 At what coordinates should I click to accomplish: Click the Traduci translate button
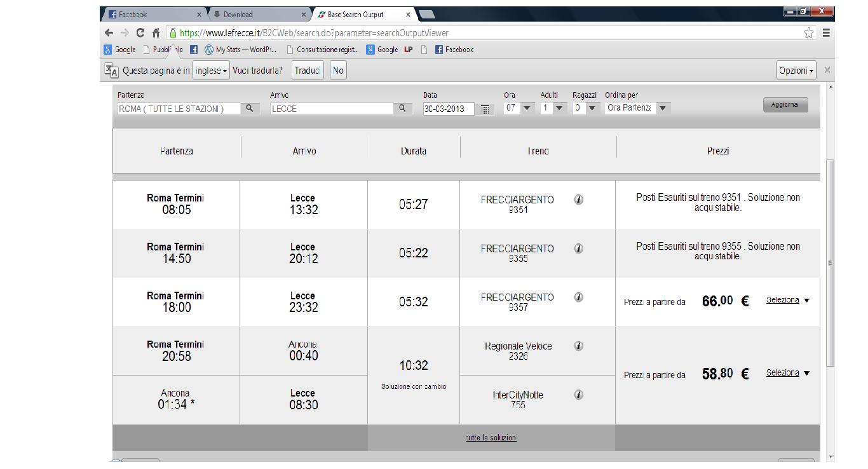coord(308,71)
